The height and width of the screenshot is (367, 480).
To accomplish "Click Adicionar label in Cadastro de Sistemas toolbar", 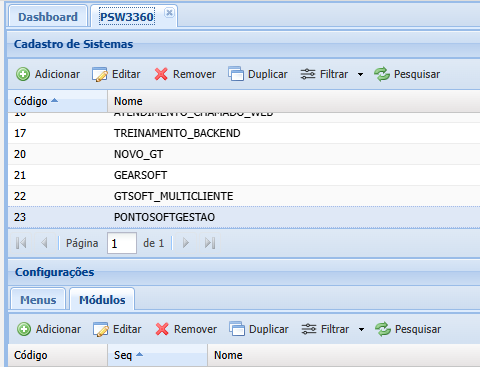I will pyautogui.click(x=57, y=74).
